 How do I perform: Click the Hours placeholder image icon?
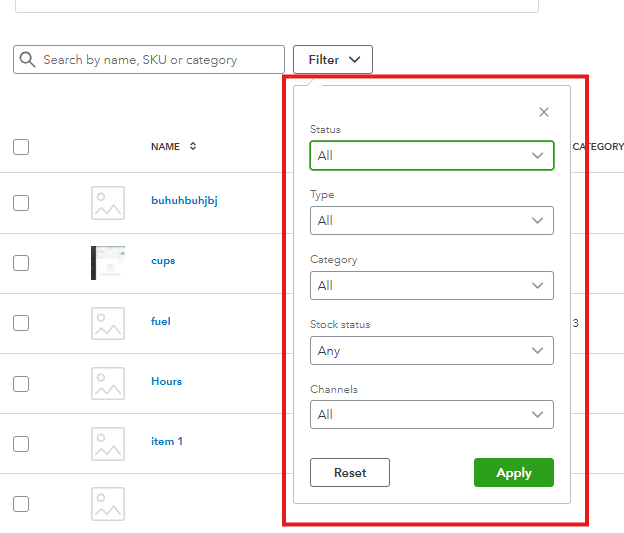point(108,383)
